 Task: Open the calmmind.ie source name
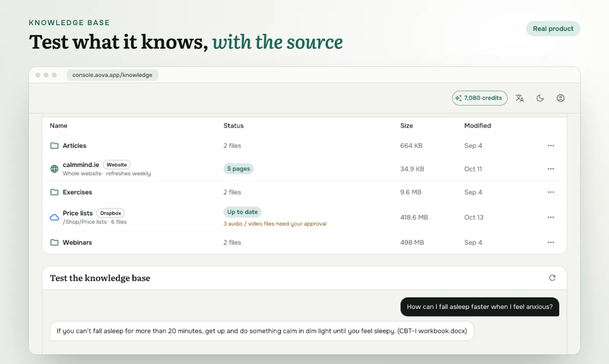81,165
